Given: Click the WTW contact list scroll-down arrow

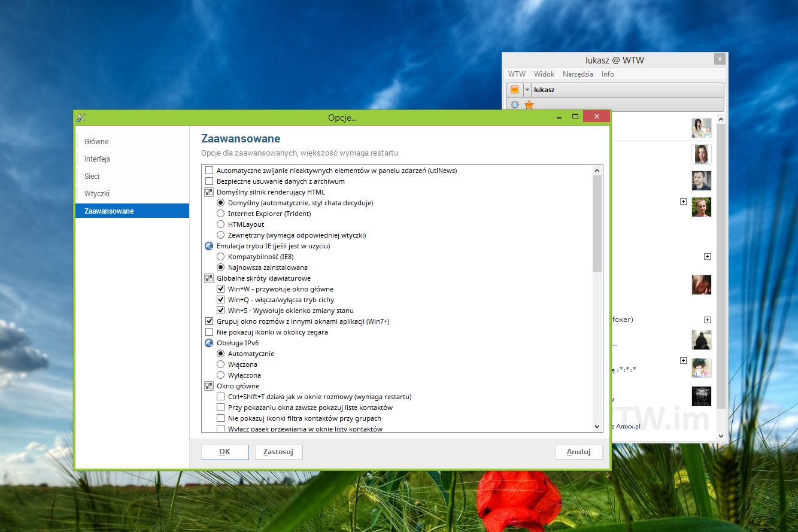Looking at the screenshot, I should click(721, 436).
